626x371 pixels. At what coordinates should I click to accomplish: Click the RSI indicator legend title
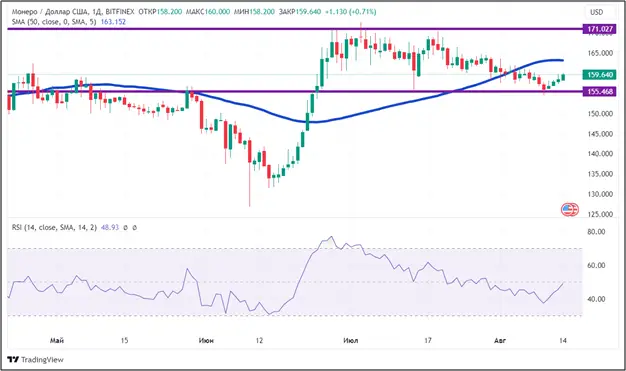(54, 227)
